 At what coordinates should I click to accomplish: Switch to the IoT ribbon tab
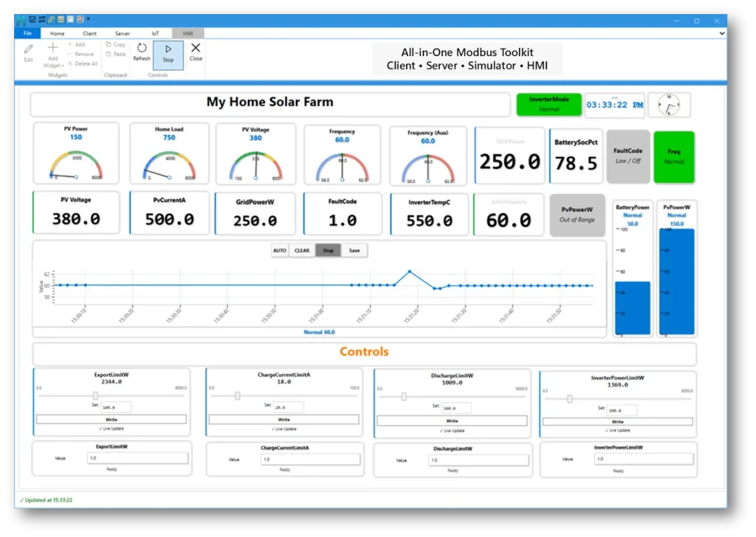tap(155, 33)
